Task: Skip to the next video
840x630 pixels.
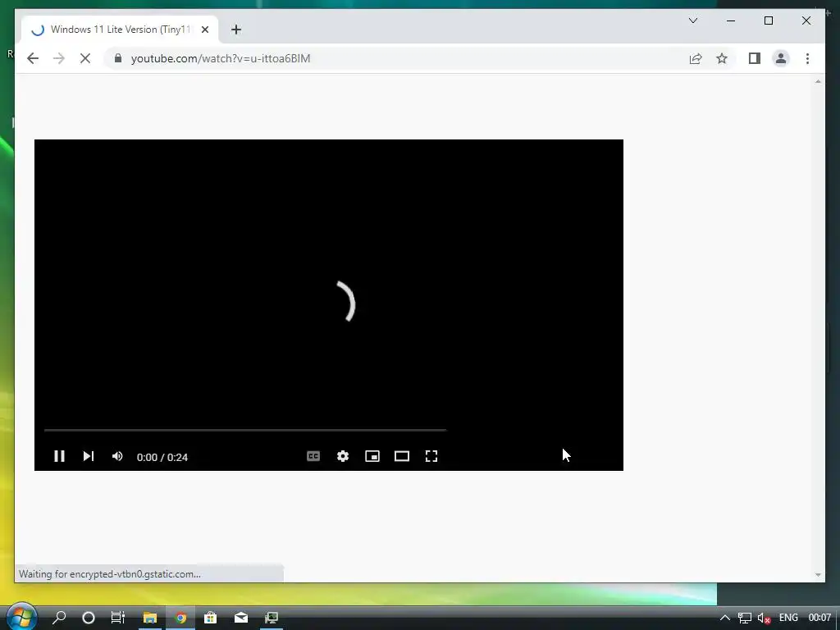Action: click(89, 456)
